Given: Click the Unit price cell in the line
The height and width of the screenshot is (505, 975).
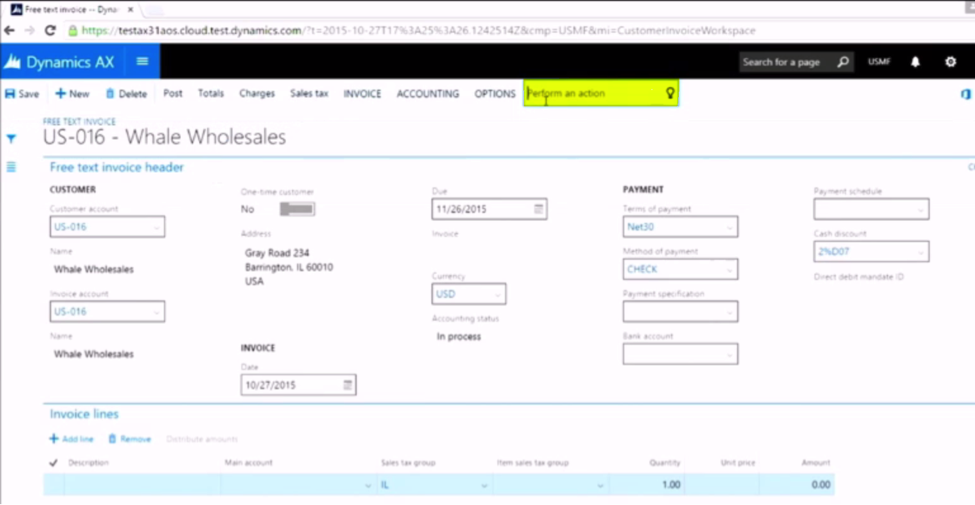Looking at the screenshot, I should click(x=721, y=485).
